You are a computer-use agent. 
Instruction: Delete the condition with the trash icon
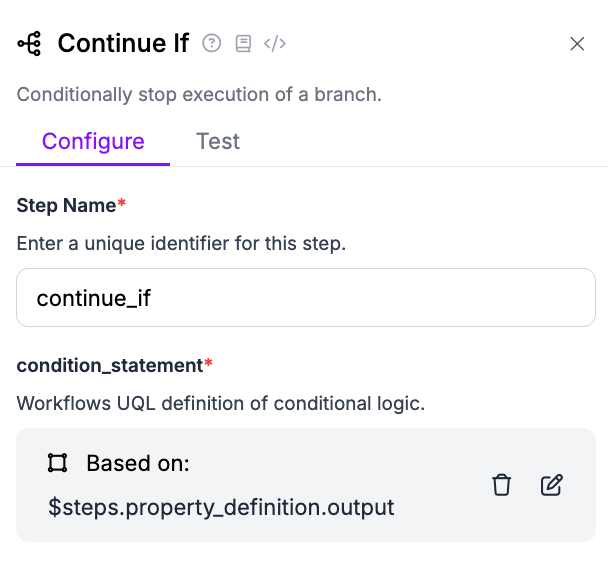click(x=502, y=485)
